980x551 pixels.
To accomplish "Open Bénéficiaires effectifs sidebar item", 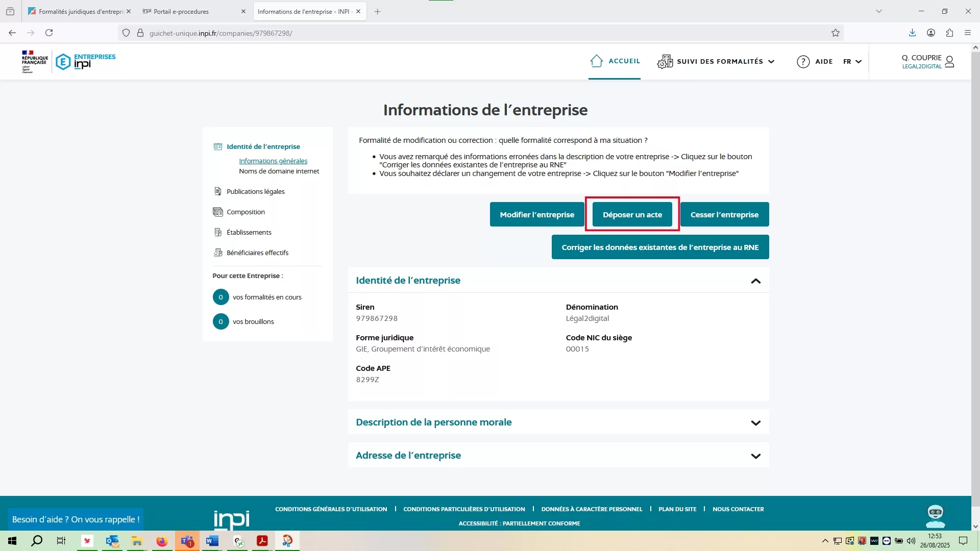I will [x=257, y=253].
